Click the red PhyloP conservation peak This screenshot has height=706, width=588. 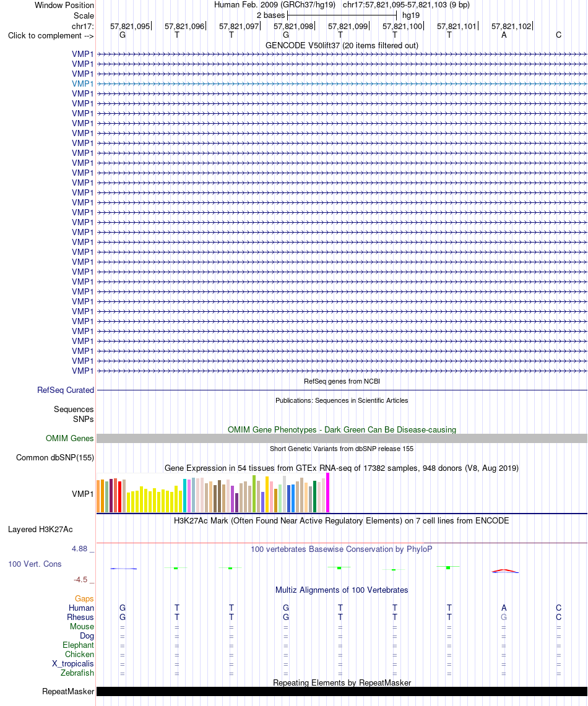[504, 570]
